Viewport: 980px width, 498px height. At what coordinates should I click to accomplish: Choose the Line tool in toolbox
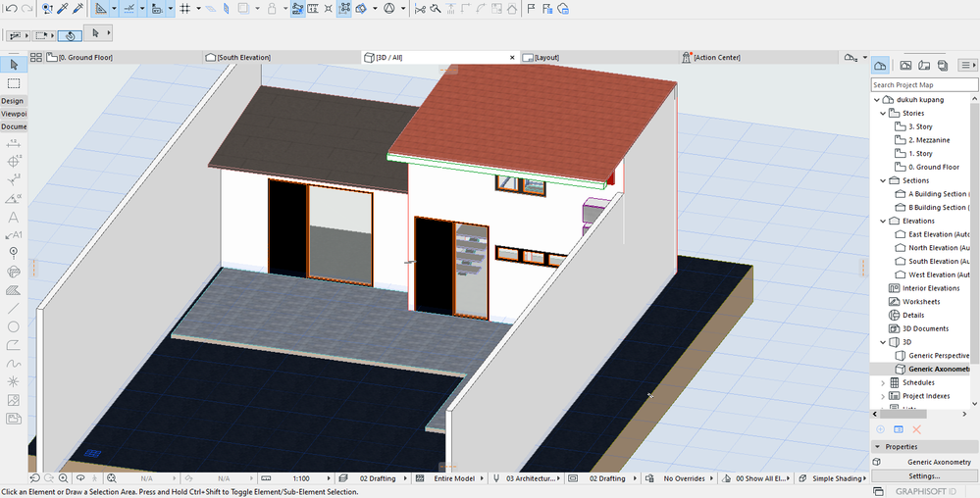(x=14, y=308)
